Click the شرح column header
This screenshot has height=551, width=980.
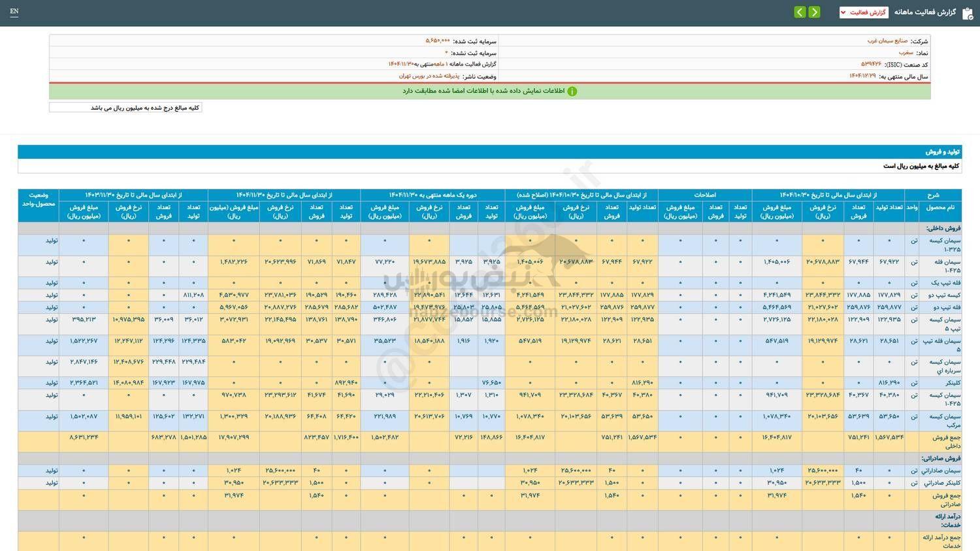click(x=932, y=195)
